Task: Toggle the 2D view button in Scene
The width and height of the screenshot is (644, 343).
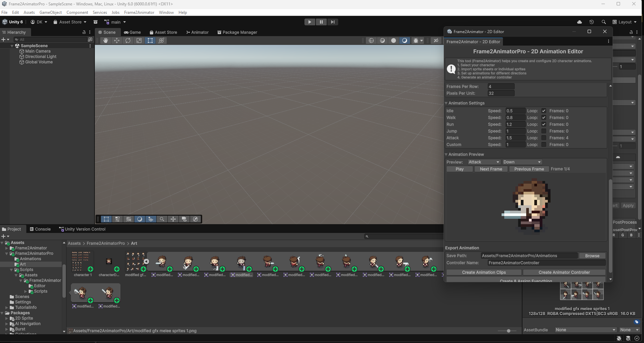Action: pyautogui.click(x=436, y=41)
